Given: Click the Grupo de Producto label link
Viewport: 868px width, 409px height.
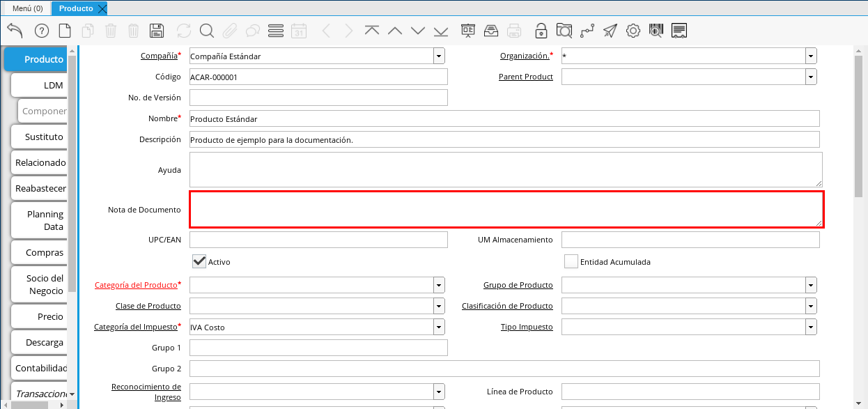Looking at the screenshot, I should 518,285.
